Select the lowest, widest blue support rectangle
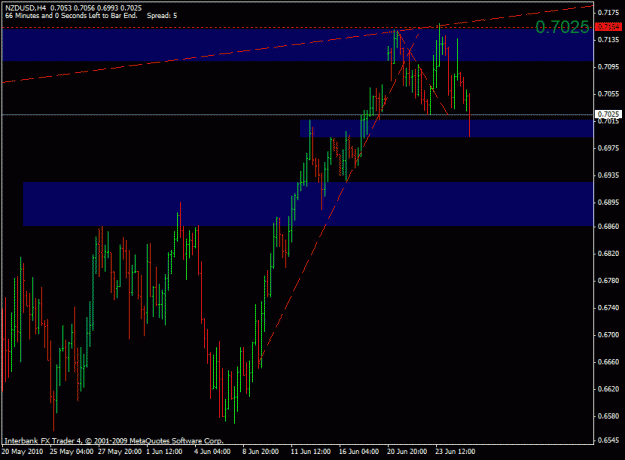Screen dimensions: 625x460 [x=308, y=204]
